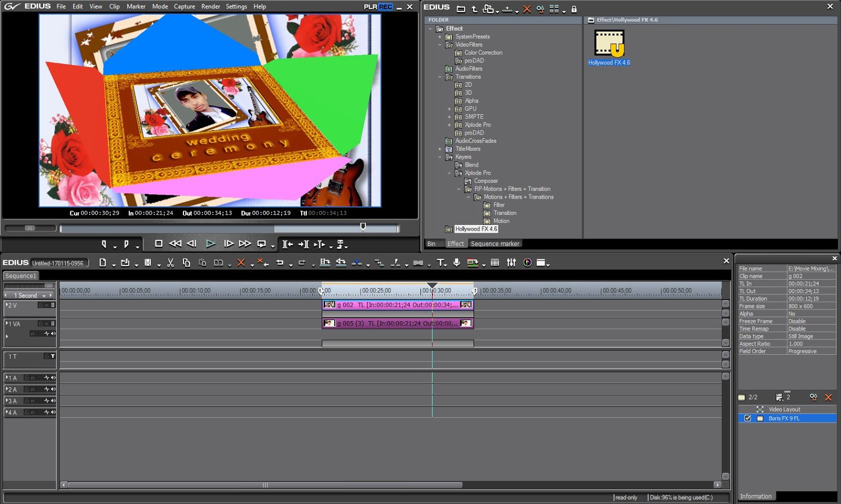Screen dimensions: 841x504
Task: Collapse the VideoFilters folder
Action: point(440,45)
